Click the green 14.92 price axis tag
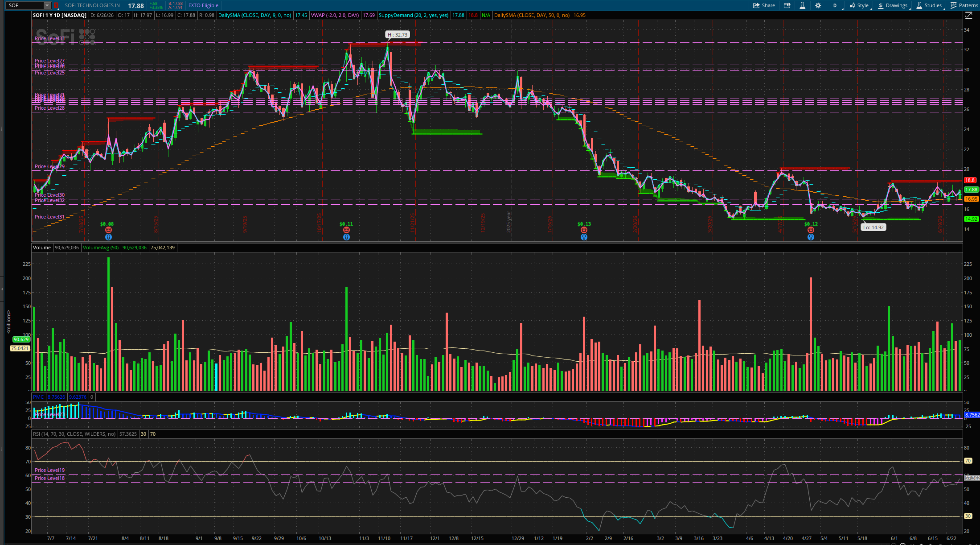The image size is (980, 545). click(x=971, y=219)
